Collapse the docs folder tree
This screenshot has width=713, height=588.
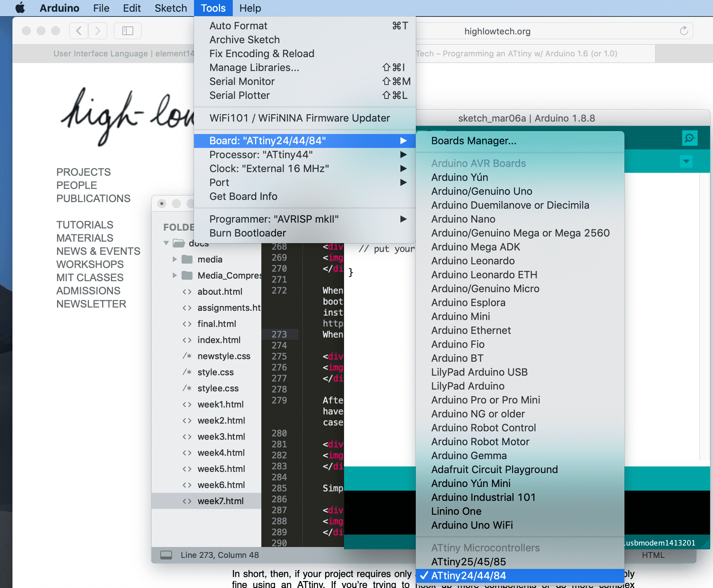tap(166, 243)
